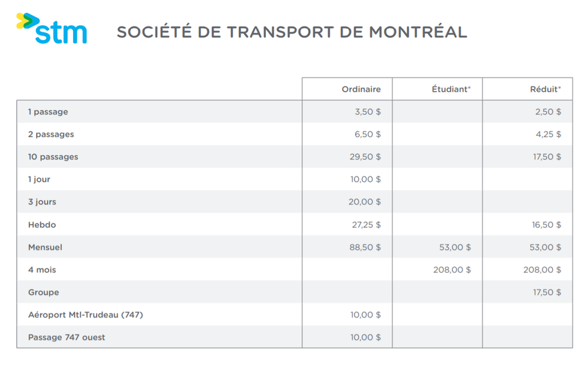Select the Ordinaire column header

(361, 89)
